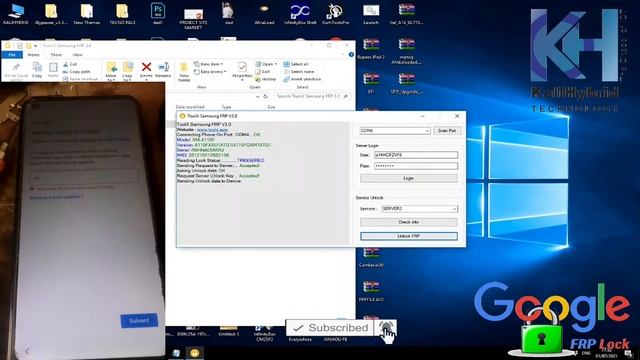
Task: Click the FRP FILE AIO archive icon
Action: pyautogui.click(x=371, y=291)
